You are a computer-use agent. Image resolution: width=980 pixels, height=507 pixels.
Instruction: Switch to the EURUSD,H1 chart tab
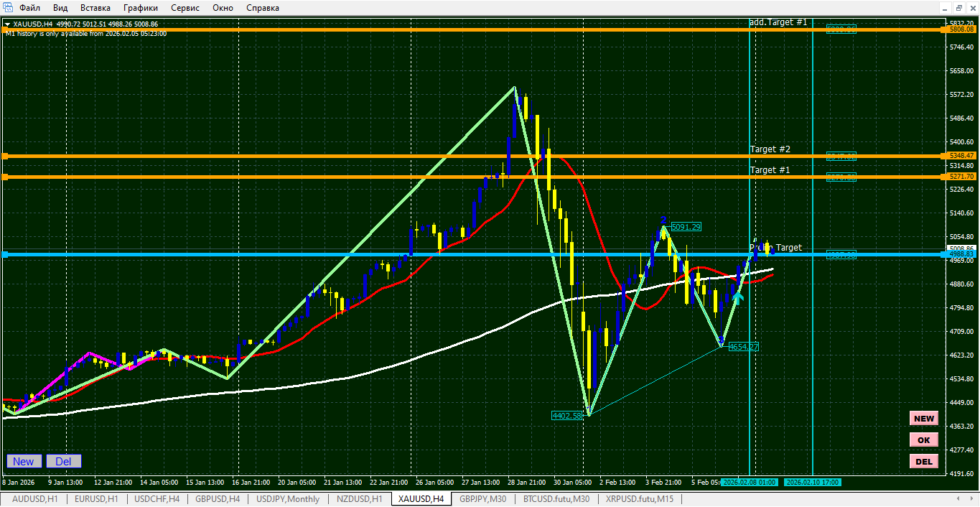(x=97, y=499)
